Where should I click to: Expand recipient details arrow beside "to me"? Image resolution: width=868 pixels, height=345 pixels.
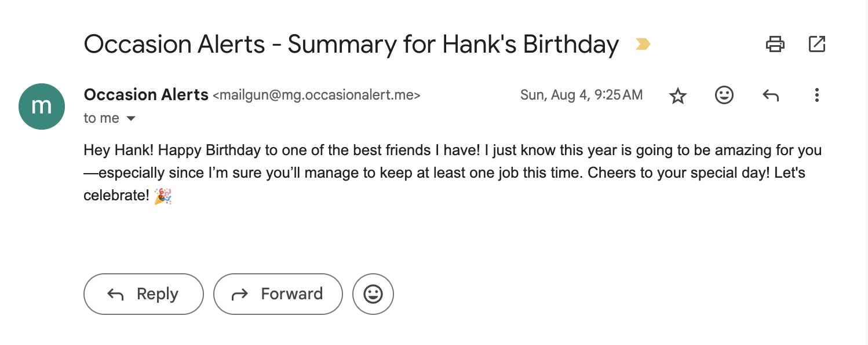[x=131, y=119]
